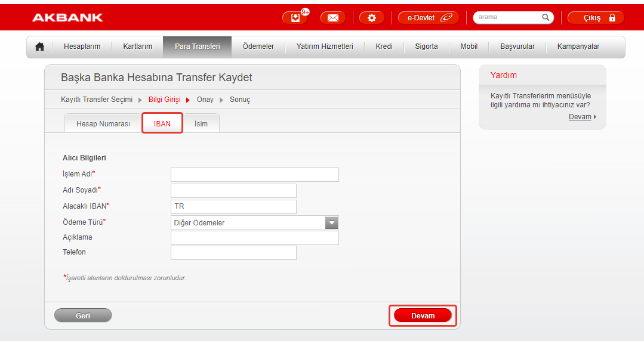Image resolution: width=644 pixels, height=341 pixels.
Task: Click the İşlem Adı input field
Action: [254, 175]
